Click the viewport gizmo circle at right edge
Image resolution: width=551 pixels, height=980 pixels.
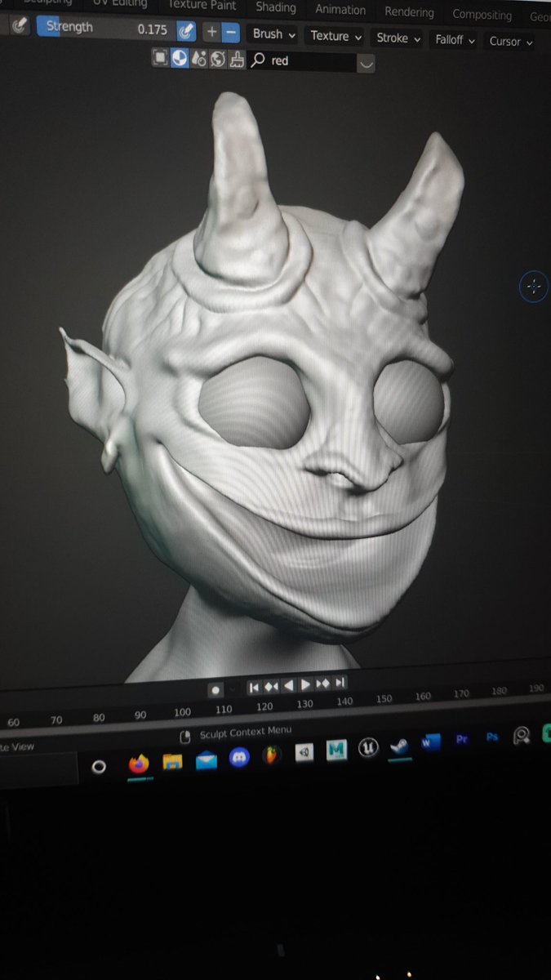click(534, 287)
